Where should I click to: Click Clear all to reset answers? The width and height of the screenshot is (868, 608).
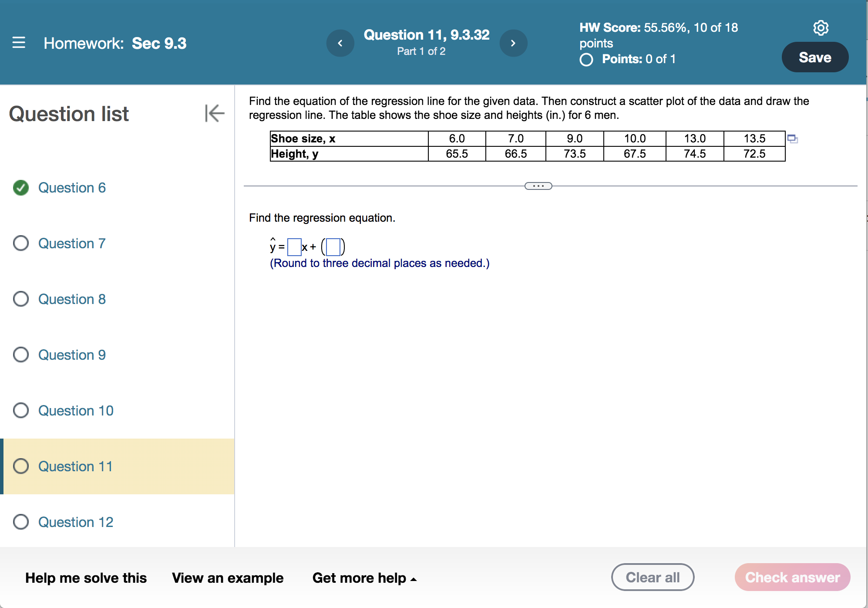tap(653, 577)
